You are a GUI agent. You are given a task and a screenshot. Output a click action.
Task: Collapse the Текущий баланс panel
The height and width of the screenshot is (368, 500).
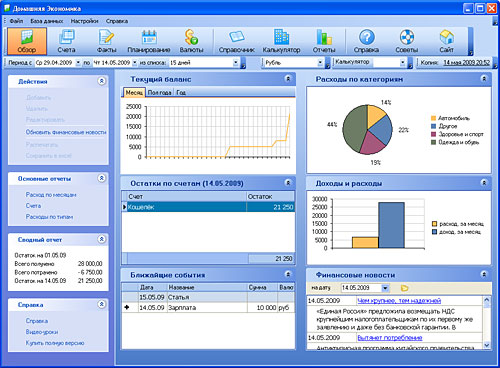288,79
